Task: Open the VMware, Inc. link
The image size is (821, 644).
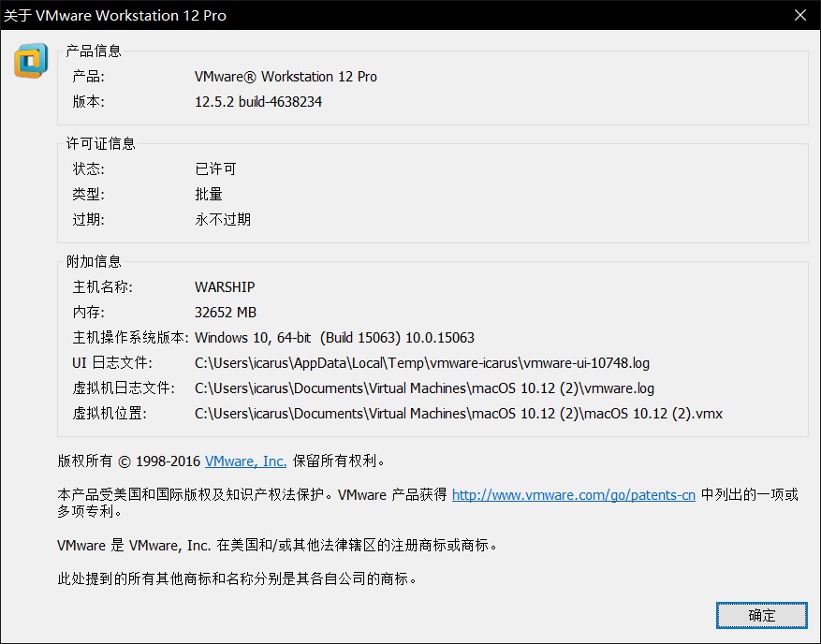Action: (x=245, y=461)
